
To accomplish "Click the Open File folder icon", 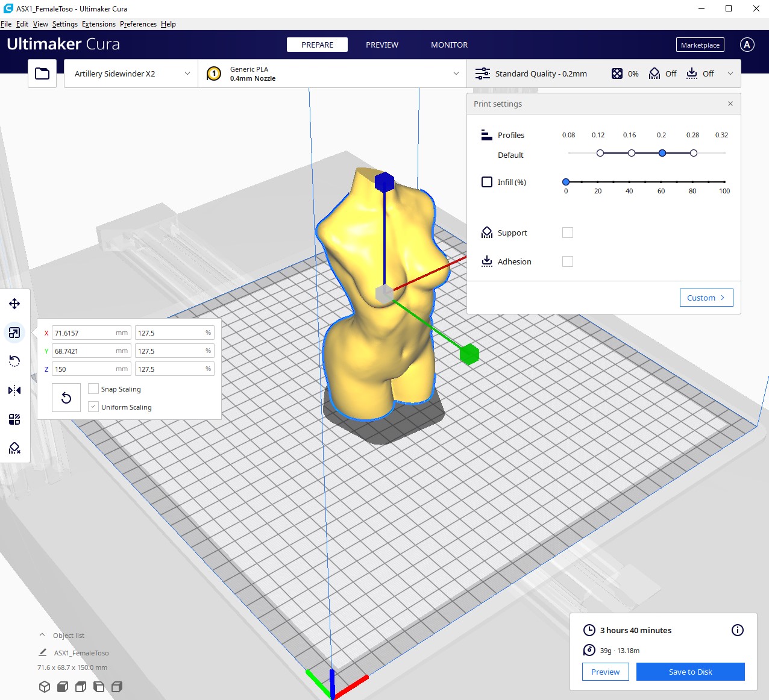I will point(42,73).
